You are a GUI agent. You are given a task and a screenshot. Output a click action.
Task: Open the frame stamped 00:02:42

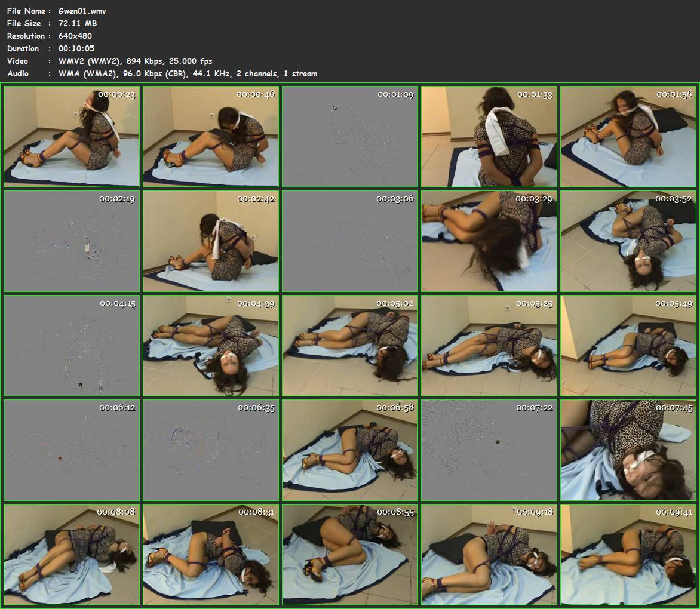211,241
